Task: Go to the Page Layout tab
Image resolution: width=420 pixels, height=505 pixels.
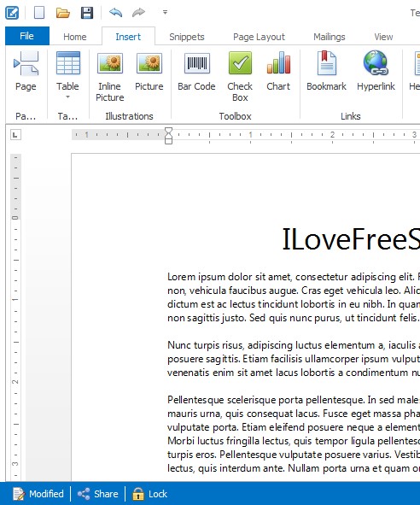Action: pyautogui.click(x=259, y=37)
